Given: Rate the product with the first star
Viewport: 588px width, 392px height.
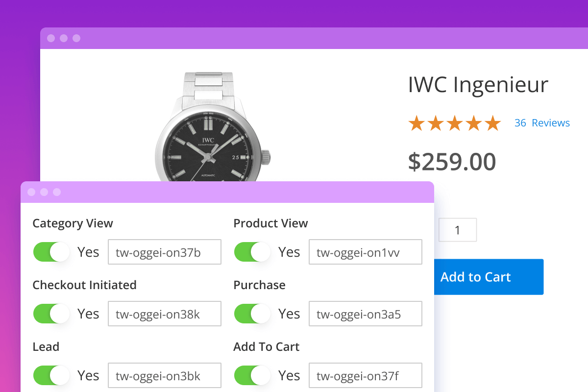Looking at the screenshot, I should (x=417, y=123).
